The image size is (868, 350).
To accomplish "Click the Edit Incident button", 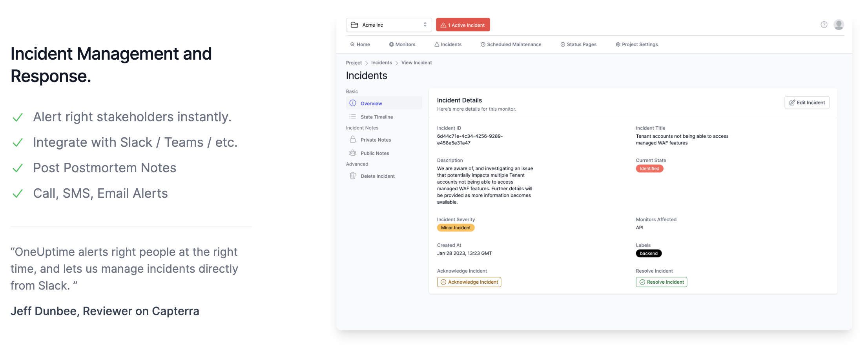I will [807, 102].
